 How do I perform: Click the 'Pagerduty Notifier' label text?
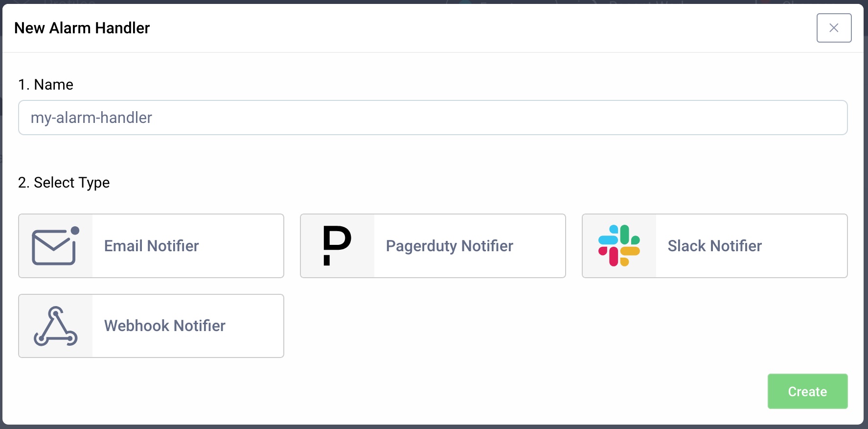(x=449, y=246)
